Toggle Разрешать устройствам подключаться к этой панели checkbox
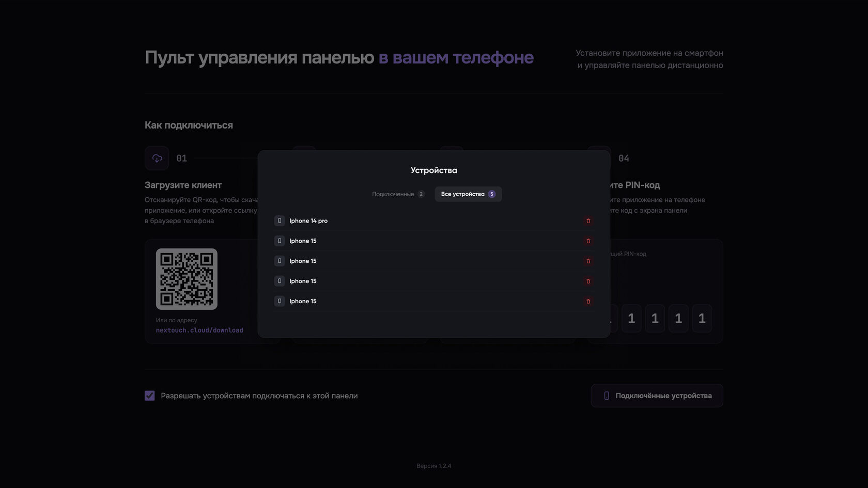Screen dimensions: 868x488 click(x=150, y=396)
